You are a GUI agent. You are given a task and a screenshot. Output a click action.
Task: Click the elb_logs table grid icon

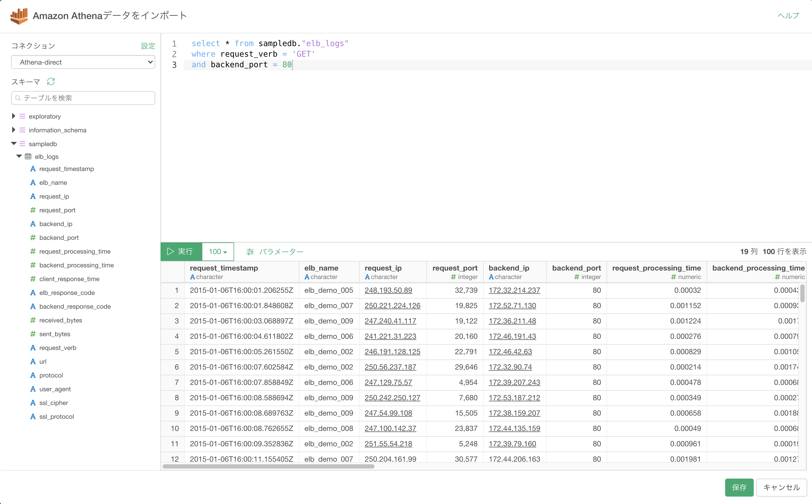tap(28, 157)
